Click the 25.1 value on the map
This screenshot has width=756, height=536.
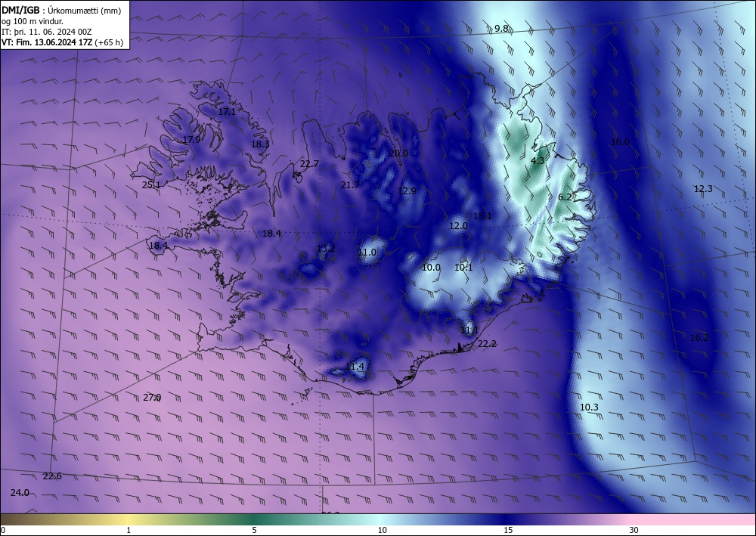click(151, 184)
